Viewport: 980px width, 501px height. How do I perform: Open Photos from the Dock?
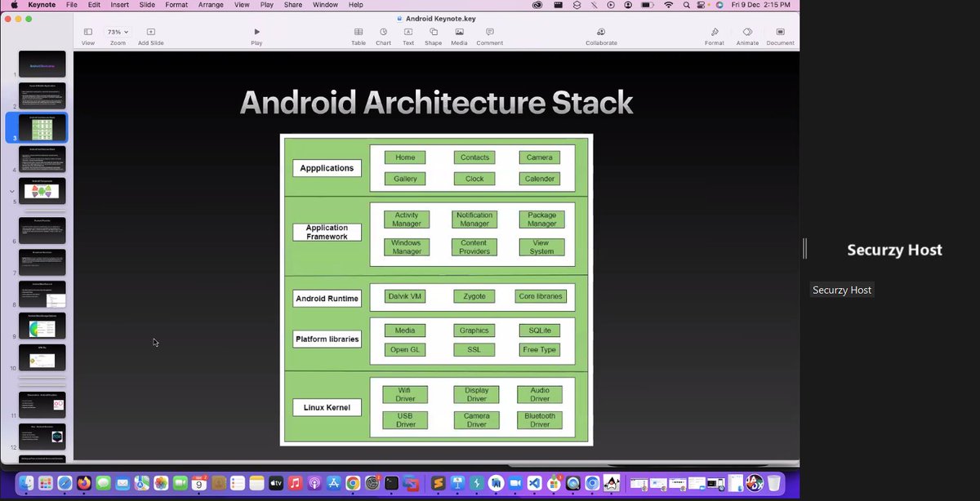point(161,483)
